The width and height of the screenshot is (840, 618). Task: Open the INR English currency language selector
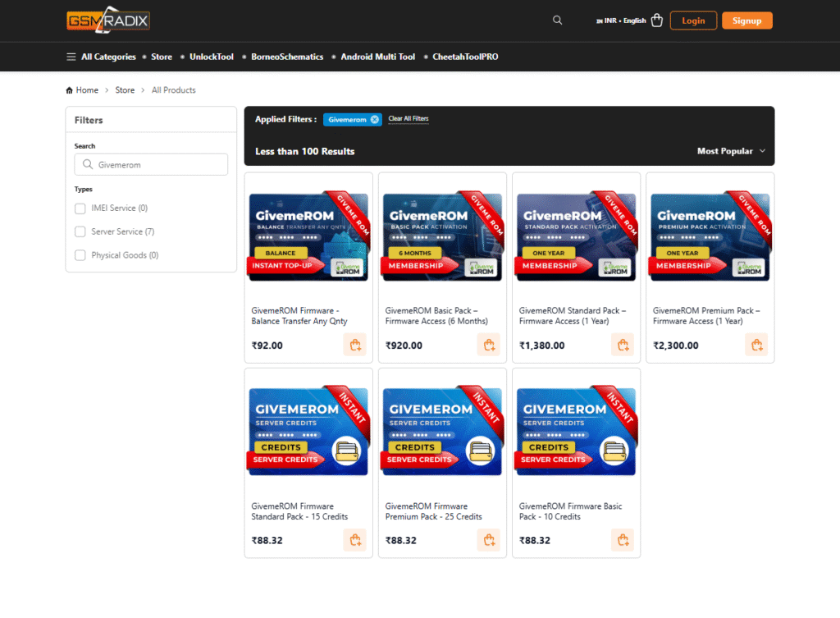pyautogui.click(x=621, y=21)
